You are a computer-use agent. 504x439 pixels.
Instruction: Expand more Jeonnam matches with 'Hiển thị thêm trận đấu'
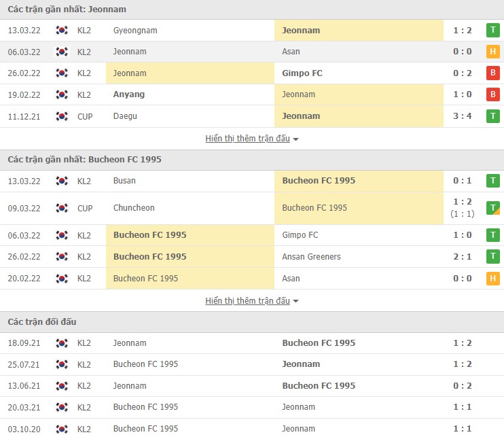[252, 139]
